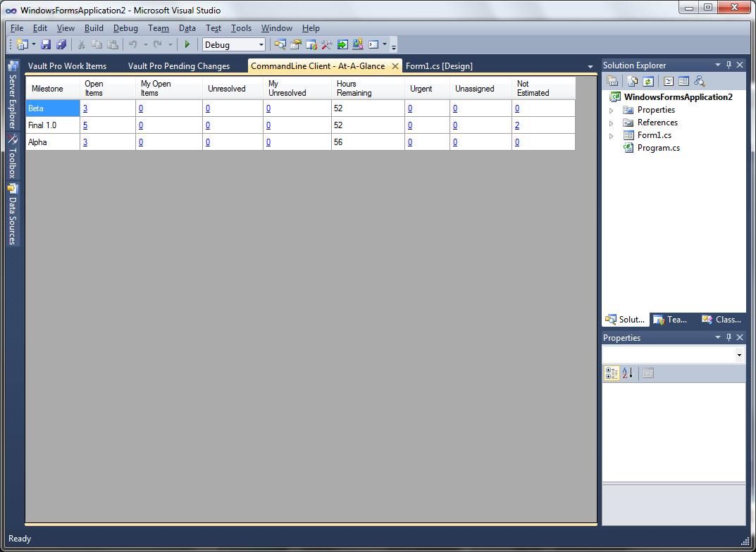Image resolution: width=756 pixels, height=552 pixels.
Task: Toggle Categorized view in Properties panel
Action: click(612, 373)
